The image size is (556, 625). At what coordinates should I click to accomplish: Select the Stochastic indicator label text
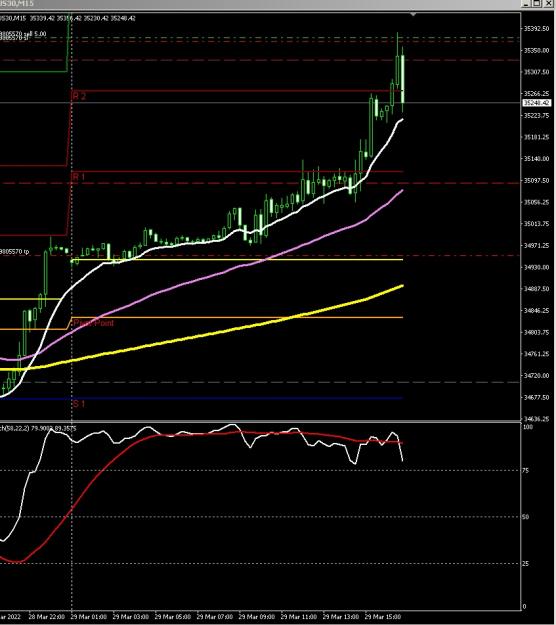38,428
